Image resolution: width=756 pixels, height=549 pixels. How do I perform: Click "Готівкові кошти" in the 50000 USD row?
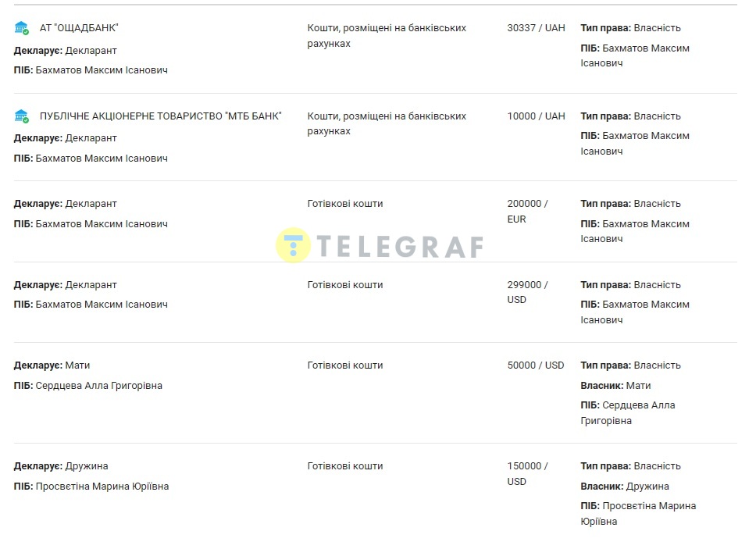pos(345,365)
